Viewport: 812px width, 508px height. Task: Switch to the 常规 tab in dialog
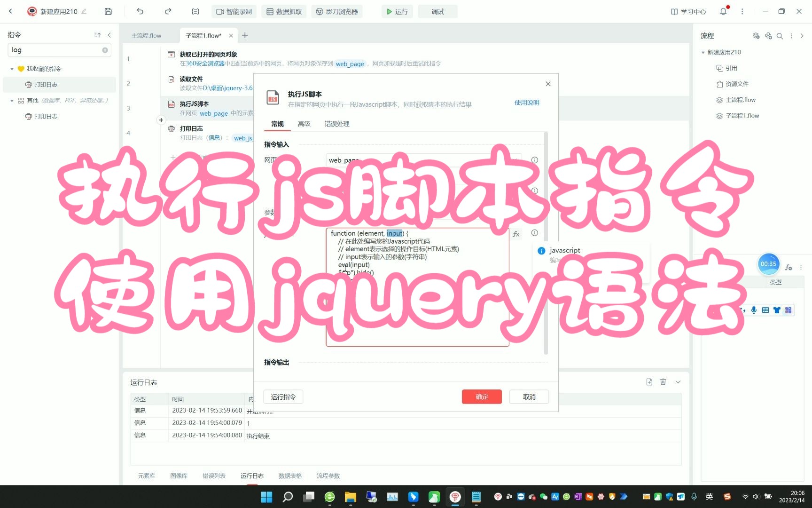coord(277,124)
